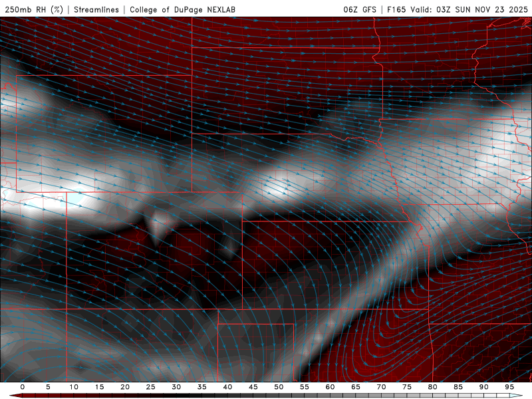Click the 'Streamlines' label in header

pyautogui.click(x=96, y=9)
